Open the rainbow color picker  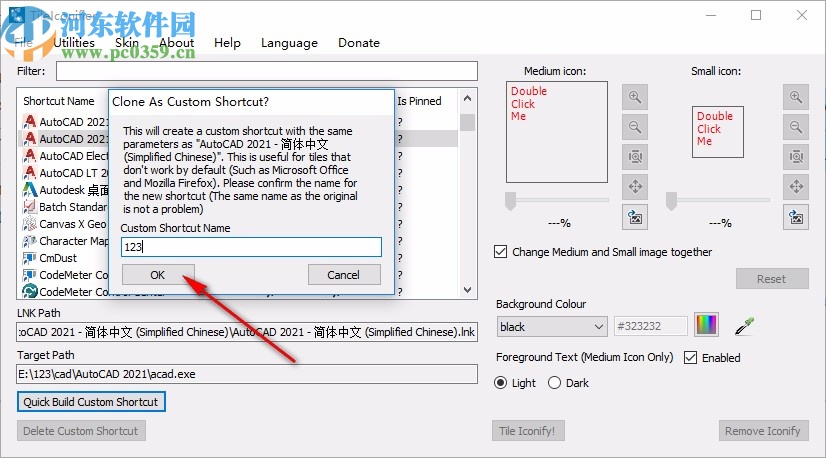(706, 324)
